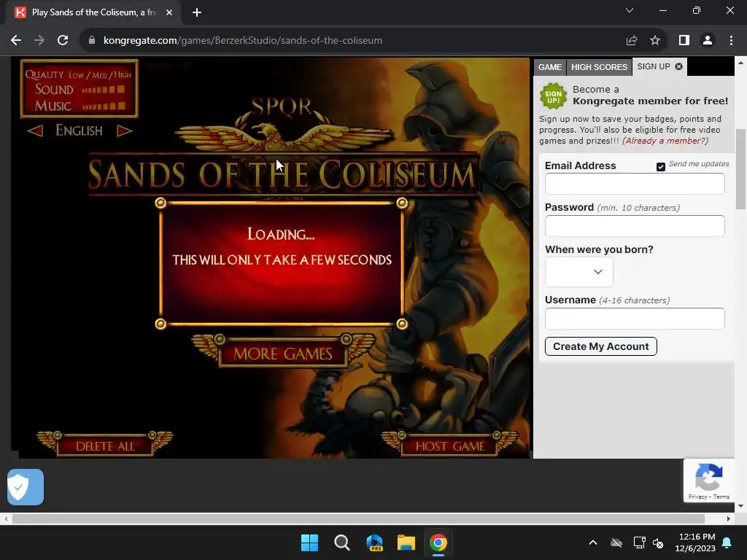The height and width of the screenshot is (560, 747).
Task: Click the MORE GAMES button
Action: pyautogui.click(x=282, y=354)
